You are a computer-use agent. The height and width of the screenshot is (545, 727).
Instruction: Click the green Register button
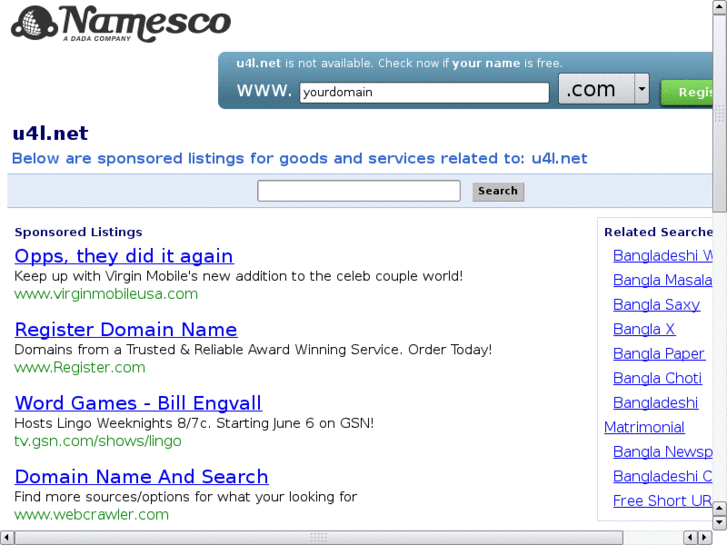point(687,92)
